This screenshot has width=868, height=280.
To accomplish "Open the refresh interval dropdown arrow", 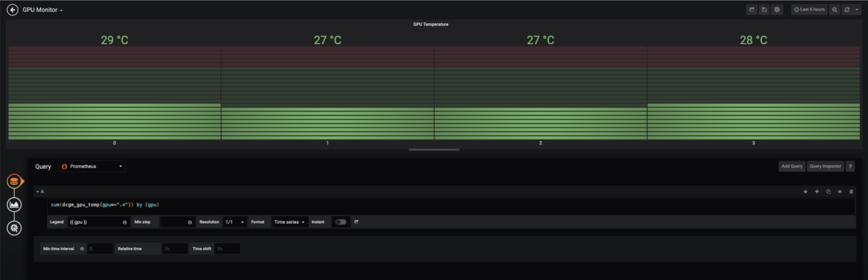I will tap(857, 10).
